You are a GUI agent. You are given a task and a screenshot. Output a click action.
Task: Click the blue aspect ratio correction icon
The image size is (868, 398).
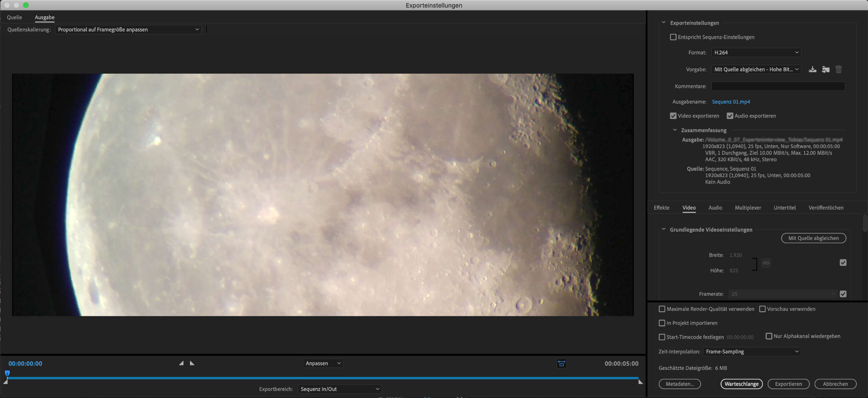(x=561, y=363)
